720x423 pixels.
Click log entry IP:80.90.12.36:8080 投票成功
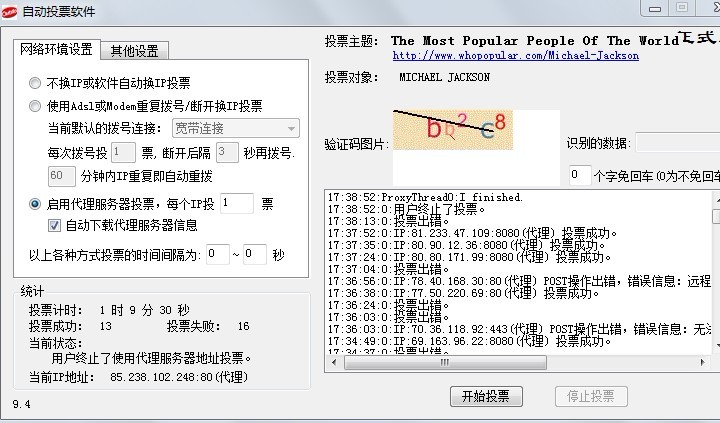click(466, 245)
